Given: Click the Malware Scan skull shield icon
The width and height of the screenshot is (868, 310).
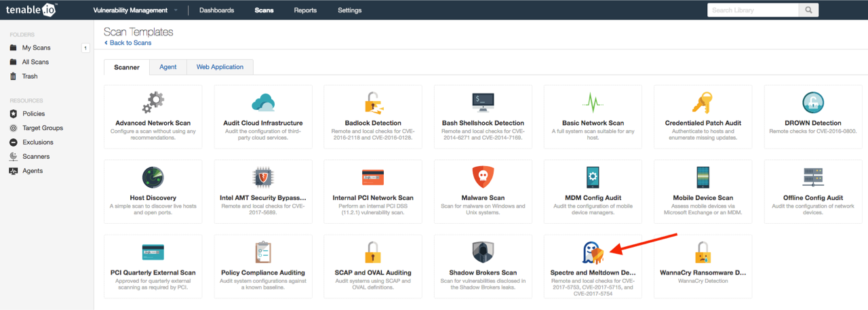Looking at the screenshot, I should click(x=483, y=178).
